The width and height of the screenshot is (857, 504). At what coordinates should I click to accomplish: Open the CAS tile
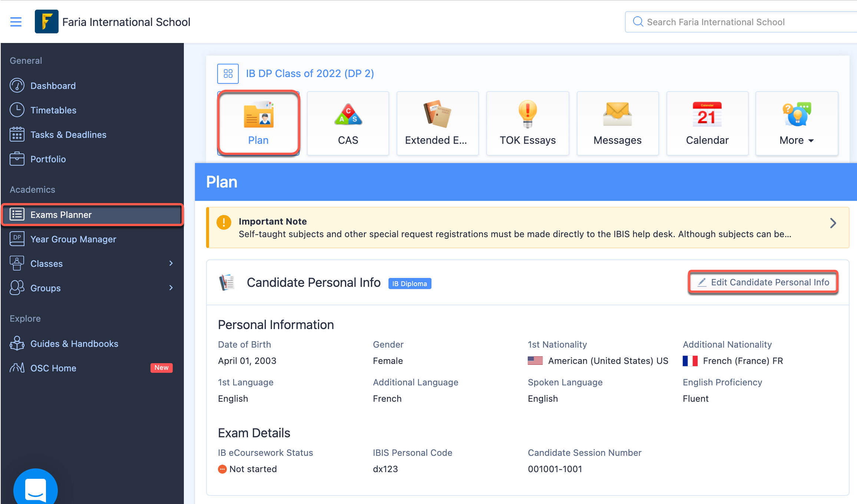pyautogui.click(x=348, y=123)
